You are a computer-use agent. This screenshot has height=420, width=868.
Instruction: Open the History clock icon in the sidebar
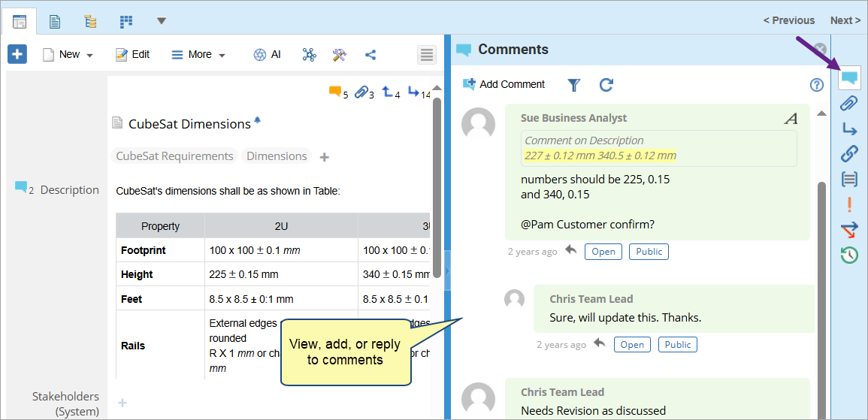pyautogui.click(x=849, y=255)
